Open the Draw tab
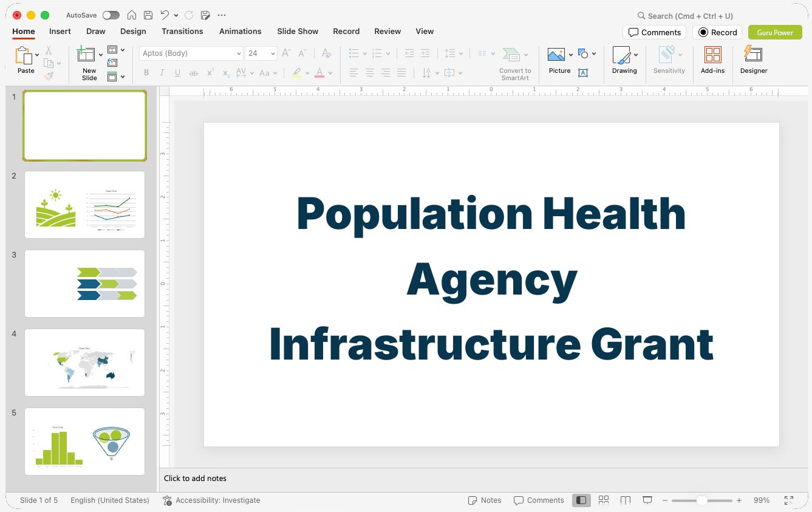Image resolution: width=812 pixels, height=512 pixels. [96, 31]
